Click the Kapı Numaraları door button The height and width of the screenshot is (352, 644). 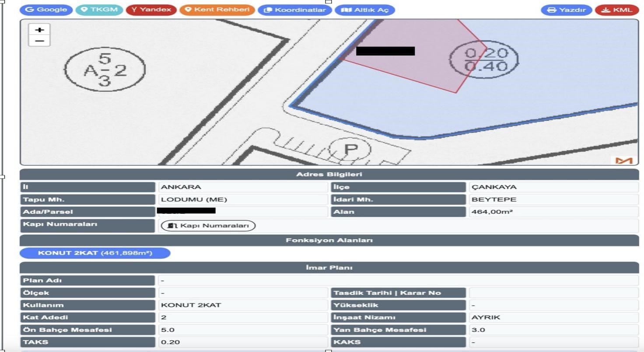tap(208, 226)
